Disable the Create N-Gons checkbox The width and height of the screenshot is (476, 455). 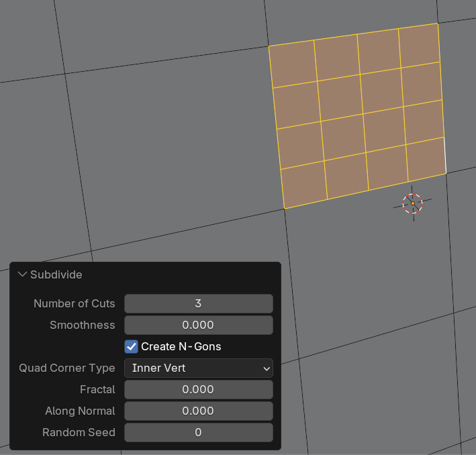click(x=131, y=347)
